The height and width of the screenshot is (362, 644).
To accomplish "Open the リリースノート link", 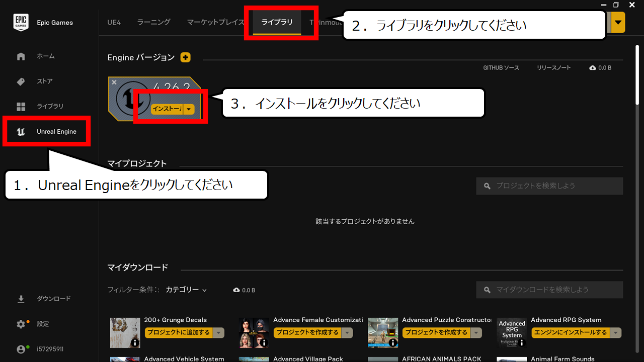I will 554,68.
